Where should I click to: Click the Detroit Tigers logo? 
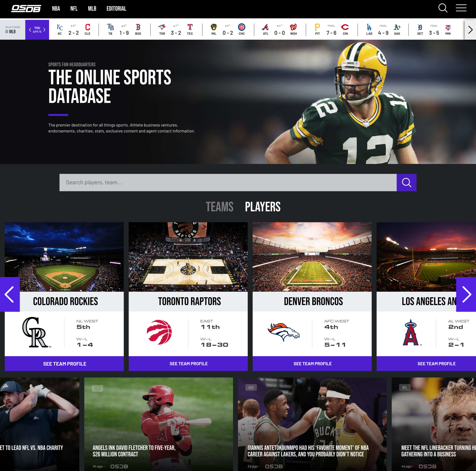point(420,27)
